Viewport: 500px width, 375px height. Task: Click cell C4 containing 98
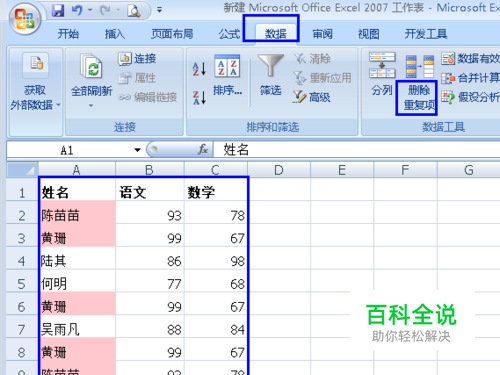(x=216, y=258)
